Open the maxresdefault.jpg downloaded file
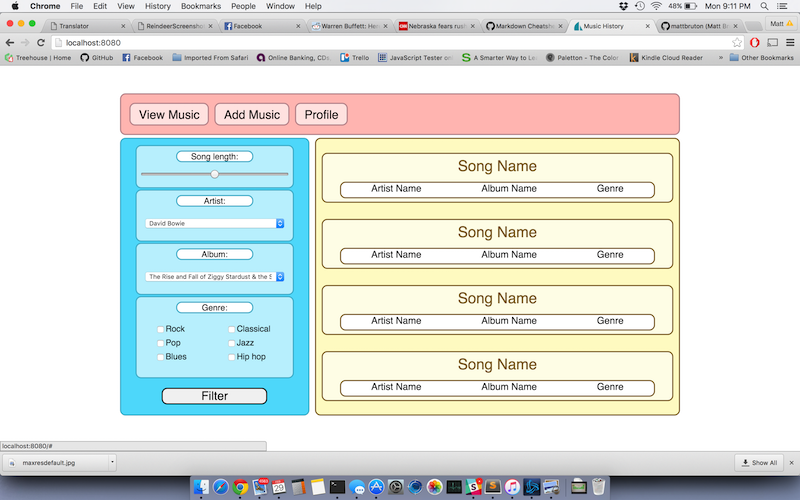The width and height of the screenshot is (800, 500). 55,463
